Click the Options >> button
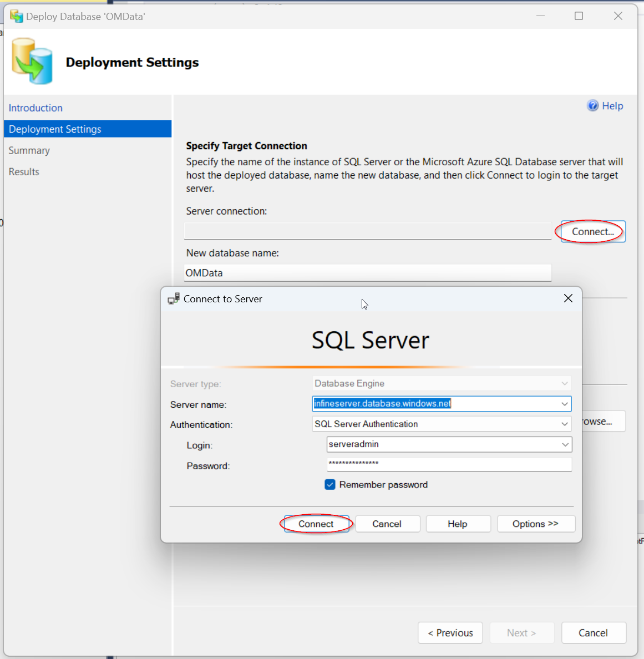This screenshot has height=659, width=644. pos(535,524)
